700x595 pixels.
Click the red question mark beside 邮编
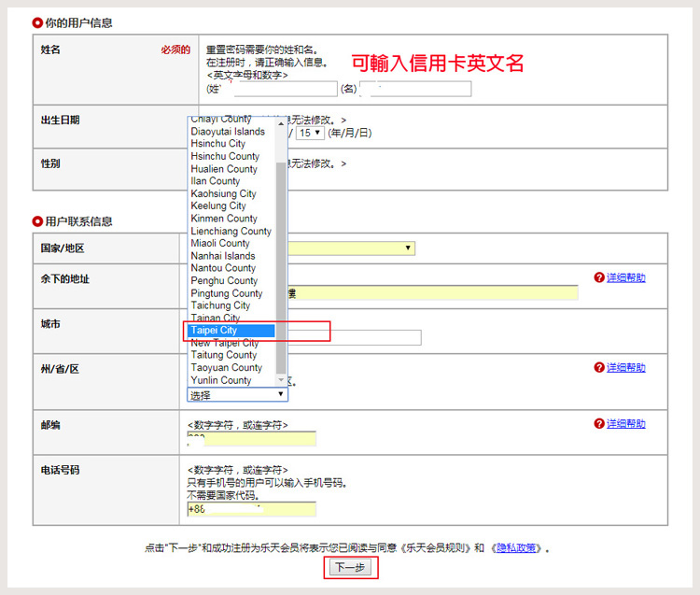tap(599, 424)
